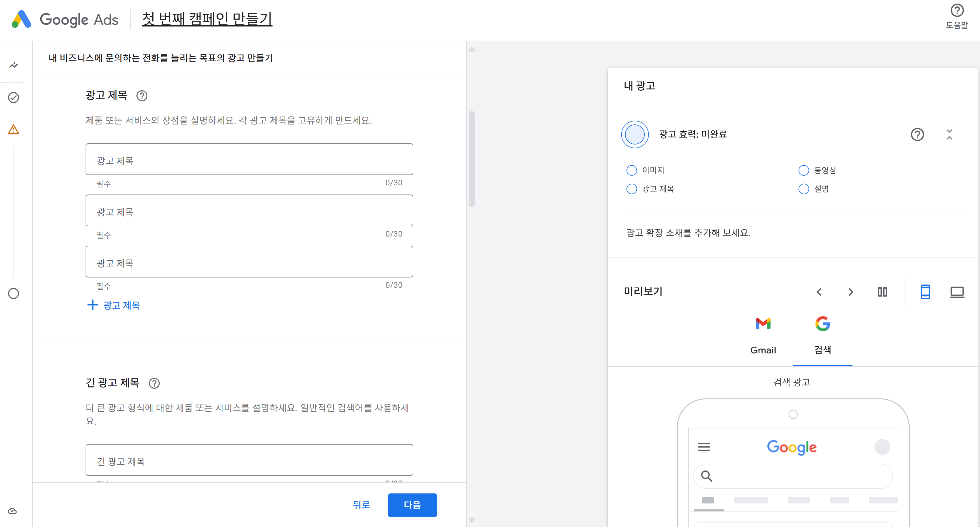The image size is (980, 527).
Task: Select the 이미지 radio indicator
Action: pyautogui.click(x=631, y=170)
